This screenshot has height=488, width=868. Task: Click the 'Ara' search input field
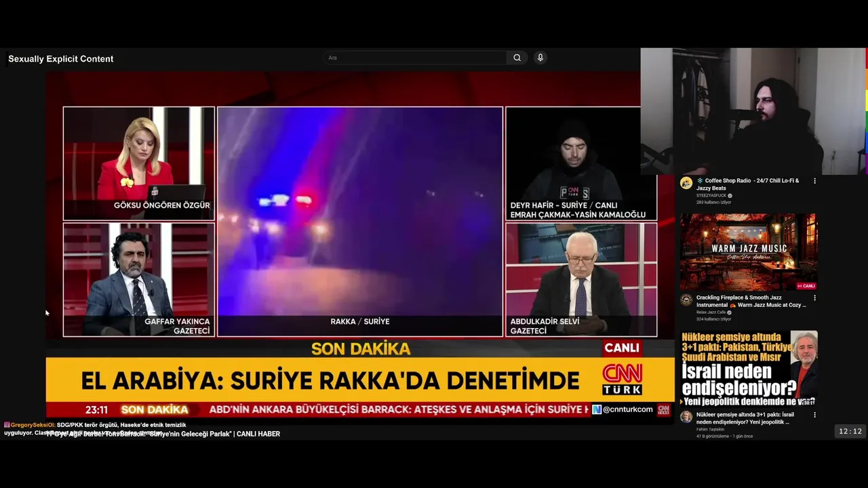pos(415,58)
